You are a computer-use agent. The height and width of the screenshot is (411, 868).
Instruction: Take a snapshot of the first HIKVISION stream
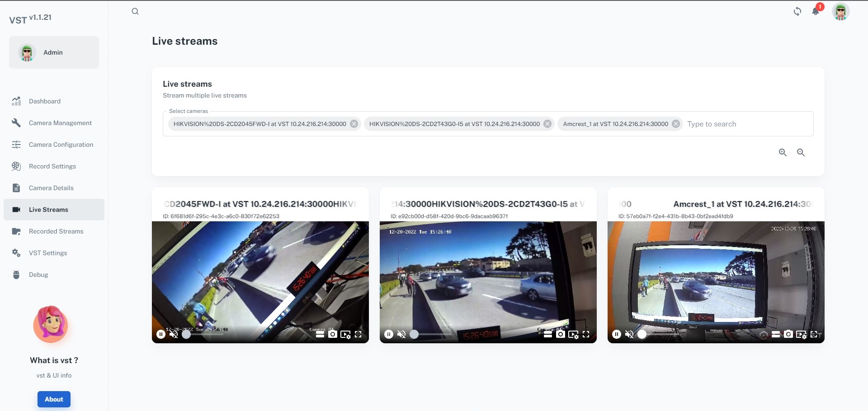pyautogui.click(x=333, y=334)
